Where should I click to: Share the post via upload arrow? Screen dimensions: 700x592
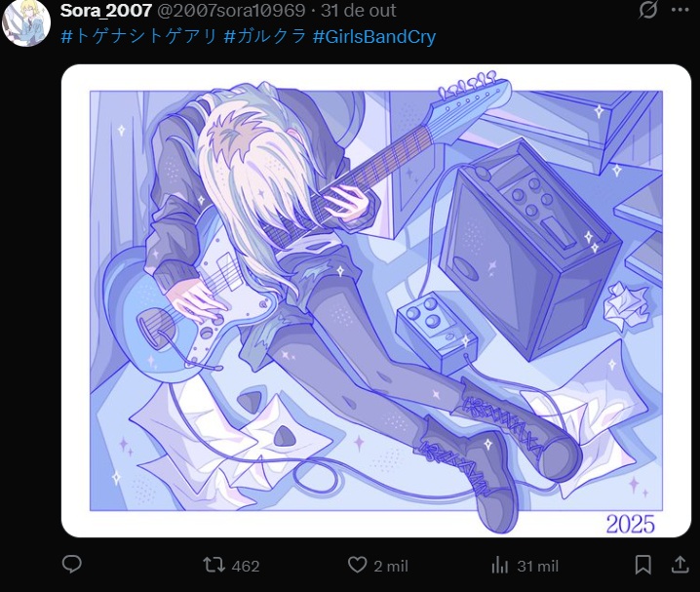click(680, 565)
